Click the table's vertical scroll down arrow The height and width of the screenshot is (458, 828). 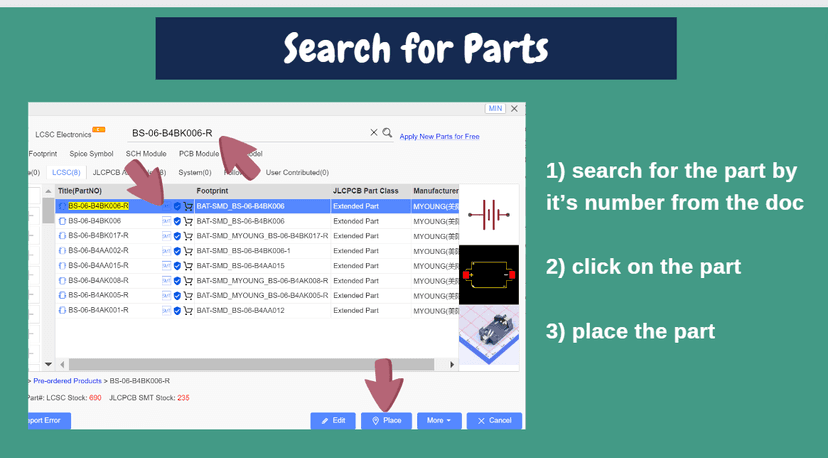(48, 364)
